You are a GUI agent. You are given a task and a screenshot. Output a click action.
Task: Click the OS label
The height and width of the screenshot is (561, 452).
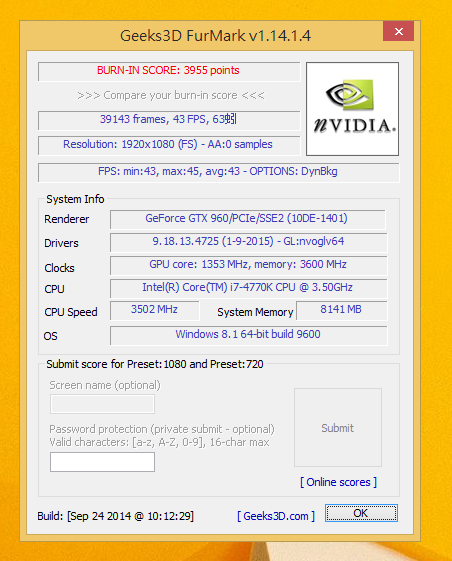(x=50, y=336)
